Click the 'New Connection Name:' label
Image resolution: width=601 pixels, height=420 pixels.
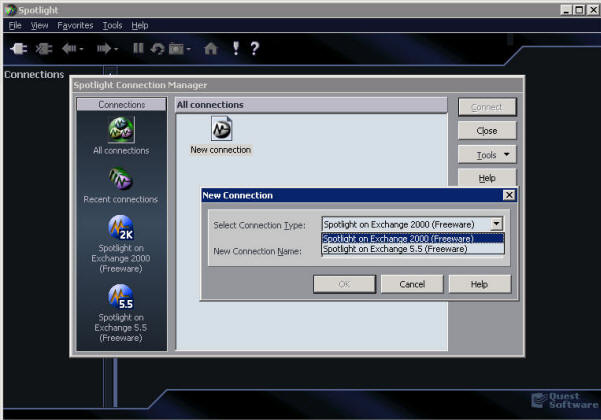click(258, 251)
